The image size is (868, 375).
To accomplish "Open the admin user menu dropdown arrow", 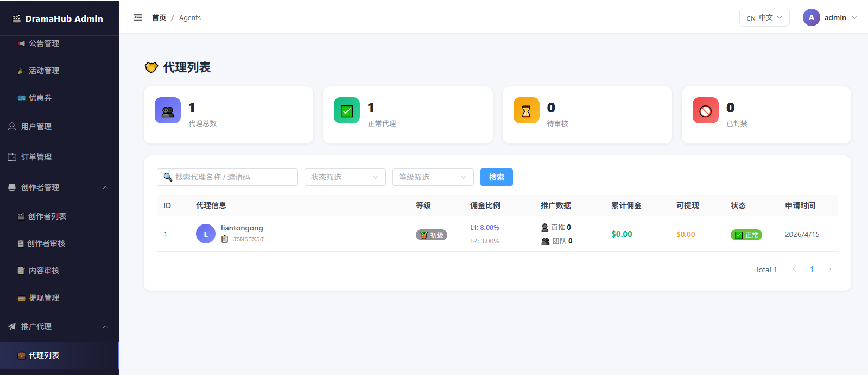I will coord(854,17).
